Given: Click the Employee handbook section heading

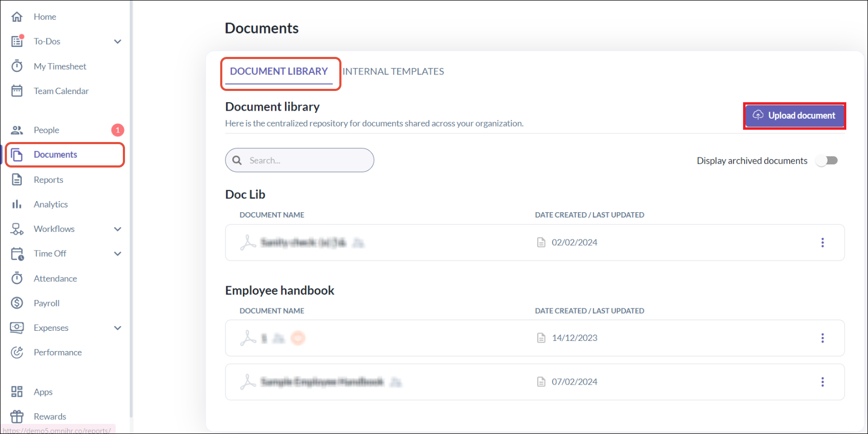Looking at the screenshot, I should (280, 290).
